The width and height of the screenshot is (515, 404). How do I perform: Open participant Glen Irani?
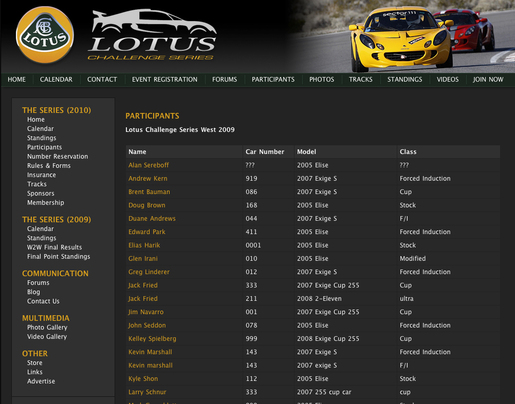[x=143, y=258]
